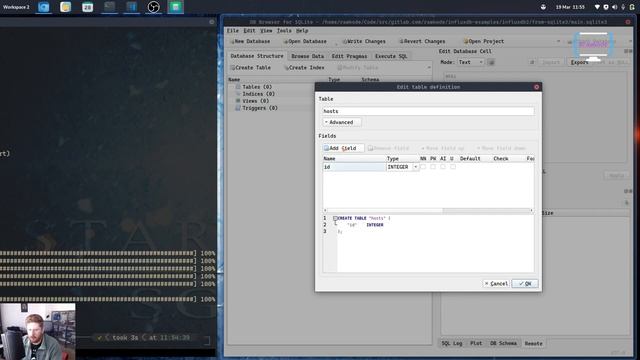
Task: Expand the Advanced section
Action: (342, 122)
